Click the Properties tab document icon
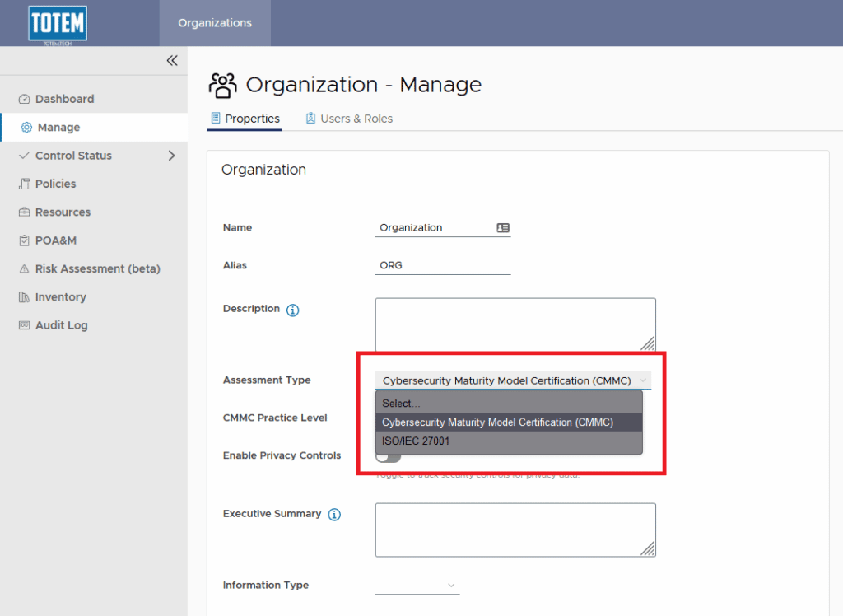 tap(216, 118)
